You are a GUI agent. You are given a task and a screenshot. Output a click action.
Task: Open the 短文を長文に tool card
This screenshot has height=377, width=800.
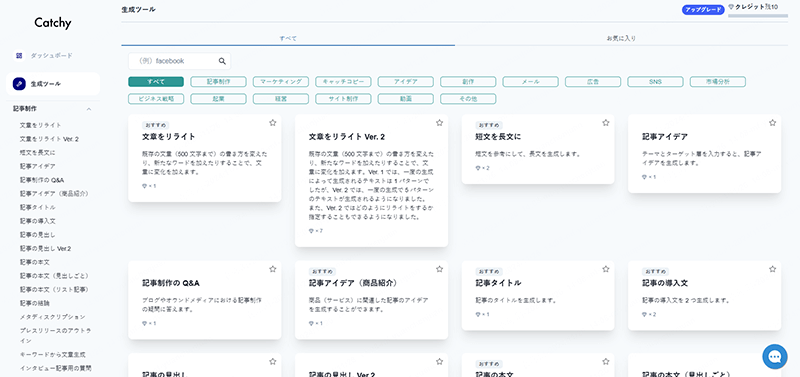(x=538, y=149)
